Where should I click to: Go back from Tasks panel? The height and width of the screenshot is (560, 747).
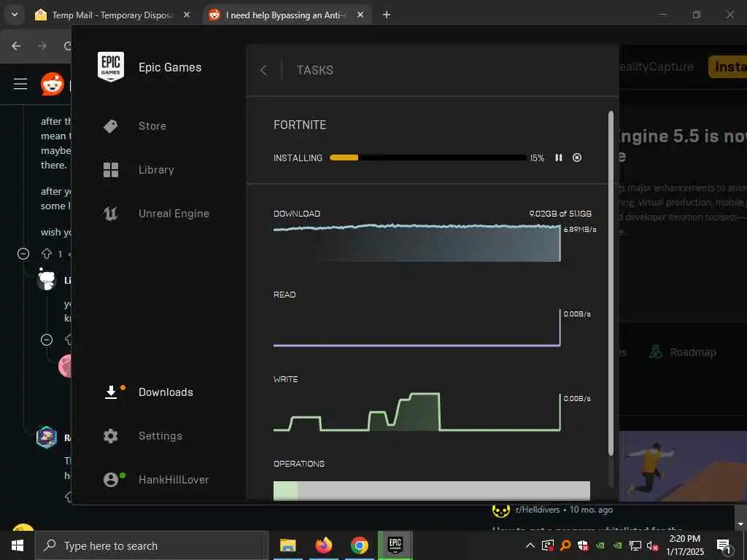pyautogui.click(x=263, y=71)
